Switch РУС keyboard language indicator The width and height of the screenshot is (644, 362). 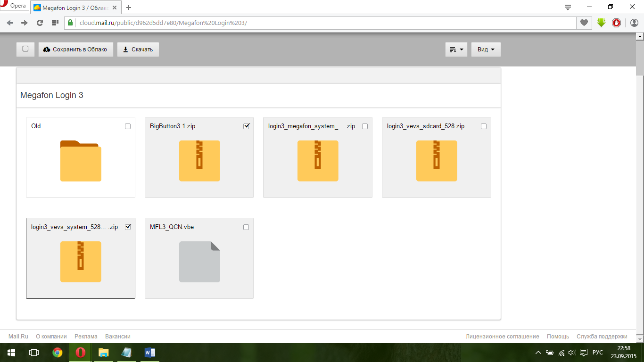pyautogui.click(x=598, y=353)
